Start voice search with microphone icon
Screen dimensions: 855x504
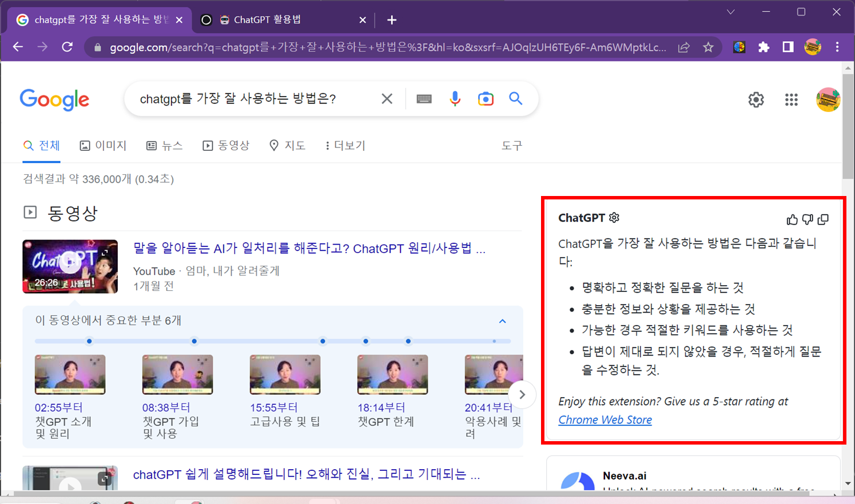click(x=455, y=99)
